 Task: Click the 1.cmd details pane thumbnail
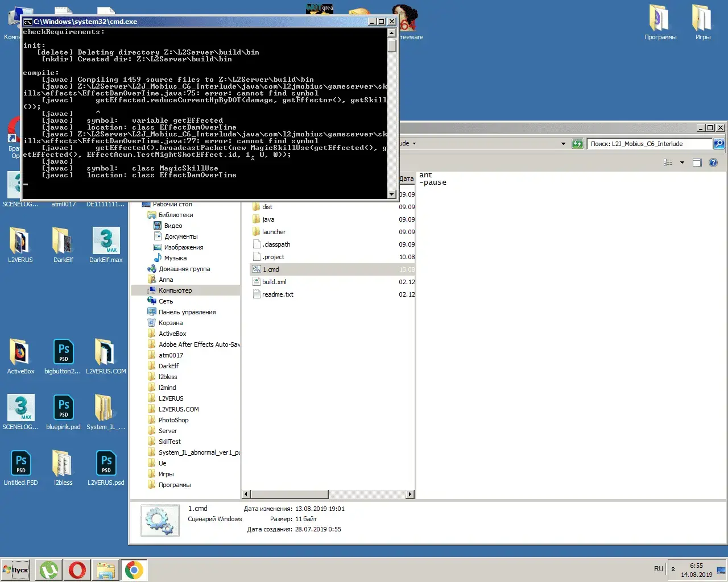coord(160,520)
